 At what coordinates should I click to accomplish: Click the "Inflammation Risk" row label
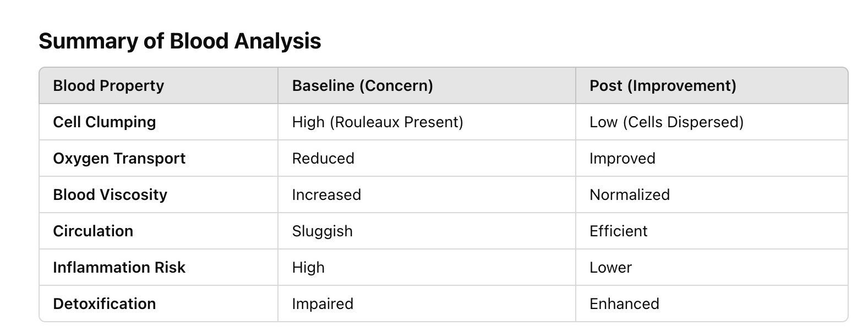pos(119,268)
